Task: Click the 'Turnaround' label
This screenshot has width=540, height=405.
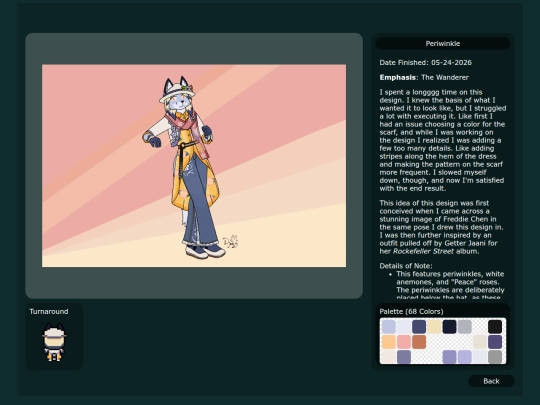Action: (x=49, y=311)
